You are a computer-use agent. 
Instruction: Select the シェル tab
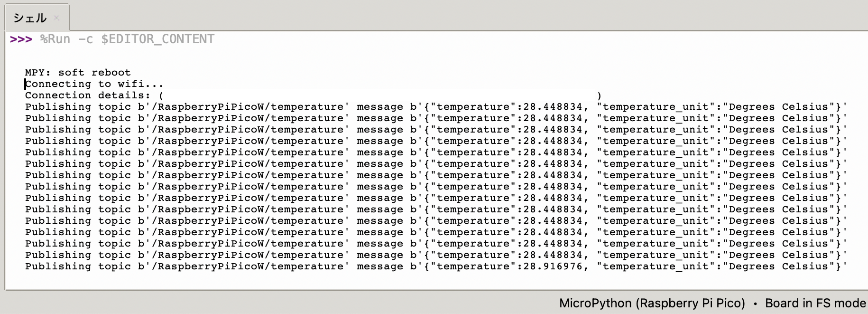tap(30, 18)
